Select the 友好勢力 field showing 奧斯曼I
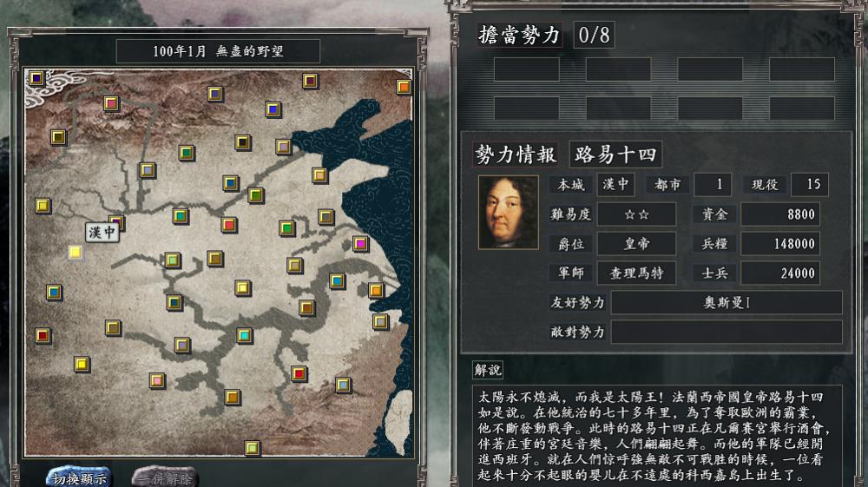 727,303
